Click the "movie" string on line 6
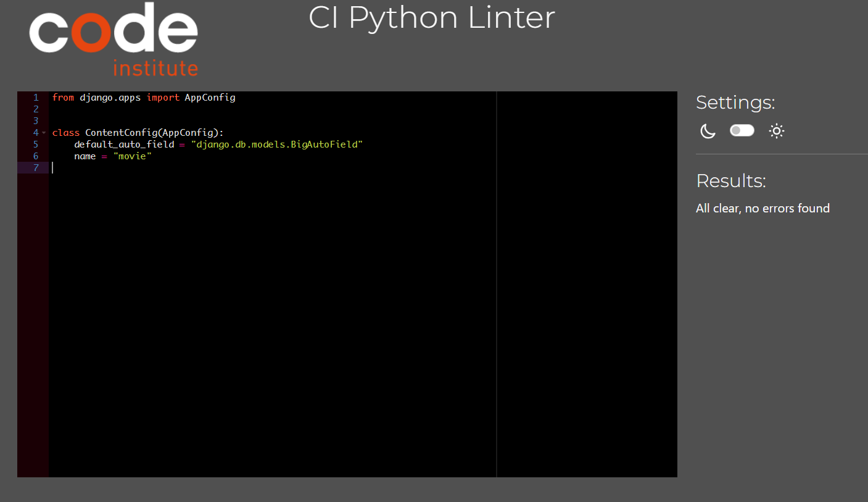Viewport: 868px width, 502px height. pos(132,156)
